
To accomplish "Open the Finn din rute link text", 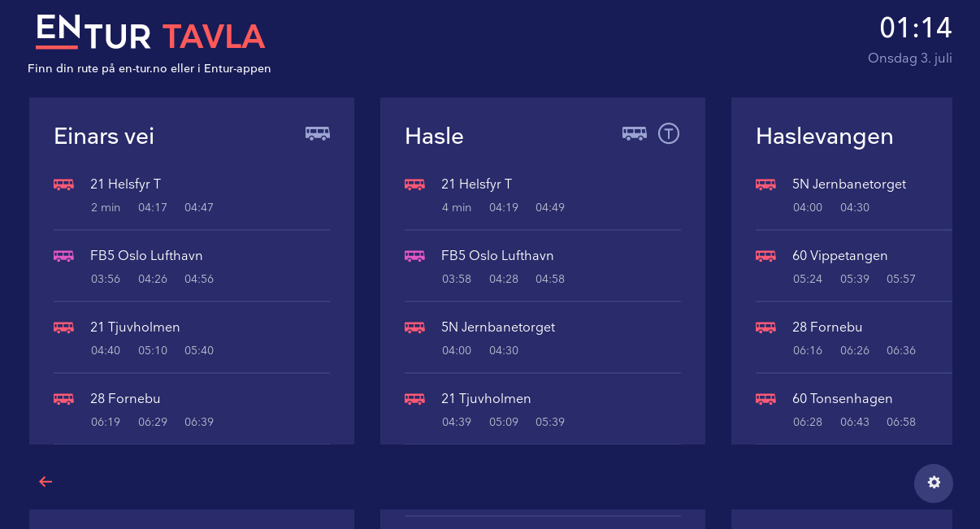I will (150, 68).
